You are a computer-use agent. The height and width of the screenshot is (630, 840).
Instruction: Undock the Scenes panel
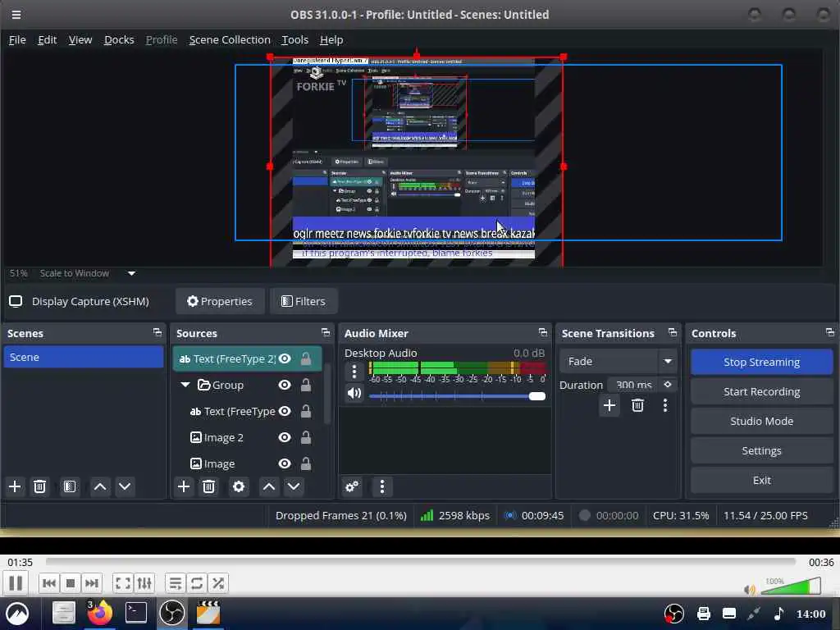[x=157, y=333]
